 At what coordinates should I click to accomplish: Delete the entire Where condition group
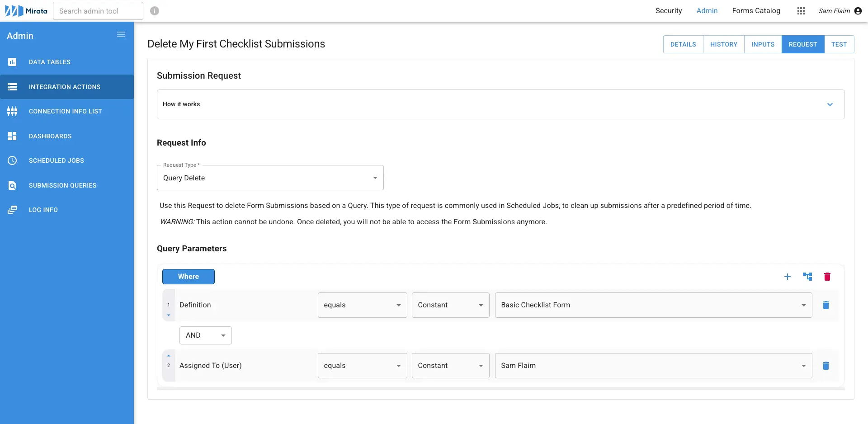[x=828, y=276]
